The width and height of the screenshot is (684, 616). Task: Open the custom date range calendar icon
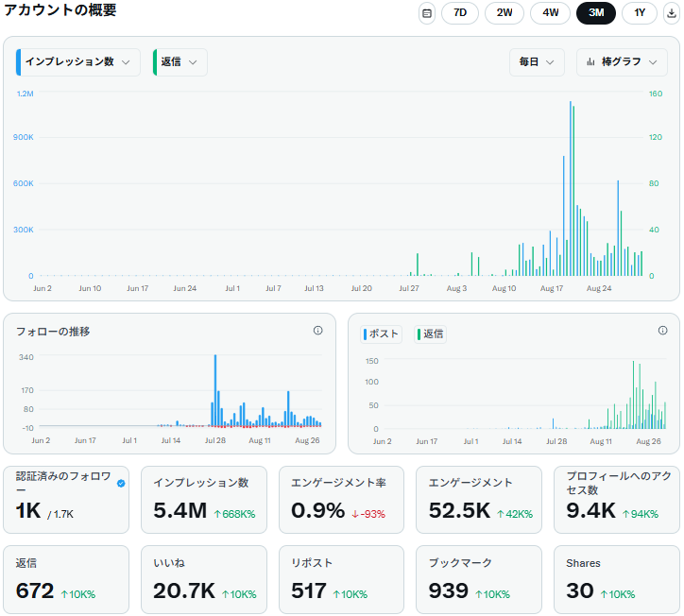click(x=427, y=13)
